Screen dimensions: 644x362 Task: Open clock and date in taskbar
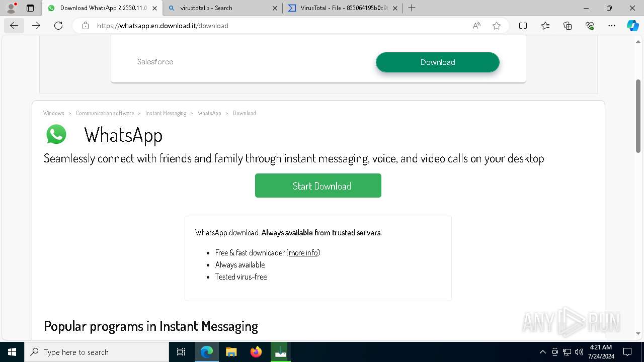pyautogui.click(x=601, y=352)
